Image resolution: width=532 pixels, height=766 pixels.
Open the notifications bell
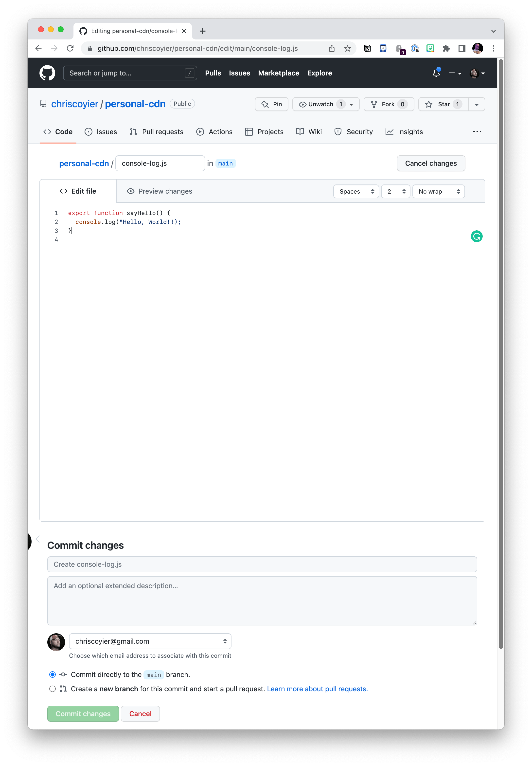(x=436, y=73)
